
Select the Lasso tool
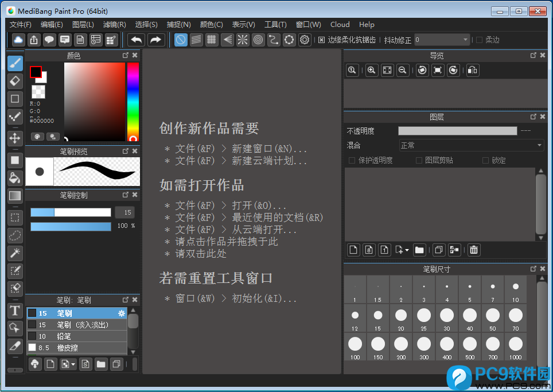15,235
